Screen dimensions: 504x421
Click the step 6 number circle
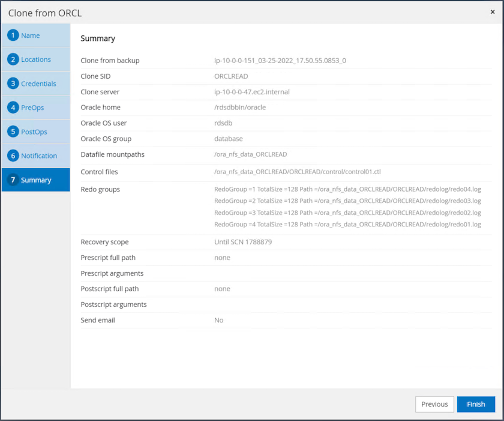click(13, 156)
